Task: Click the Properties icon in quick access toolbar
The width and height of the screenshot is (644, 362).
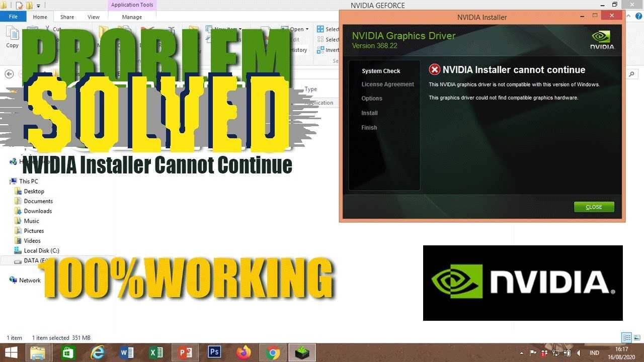Action: 19,6
